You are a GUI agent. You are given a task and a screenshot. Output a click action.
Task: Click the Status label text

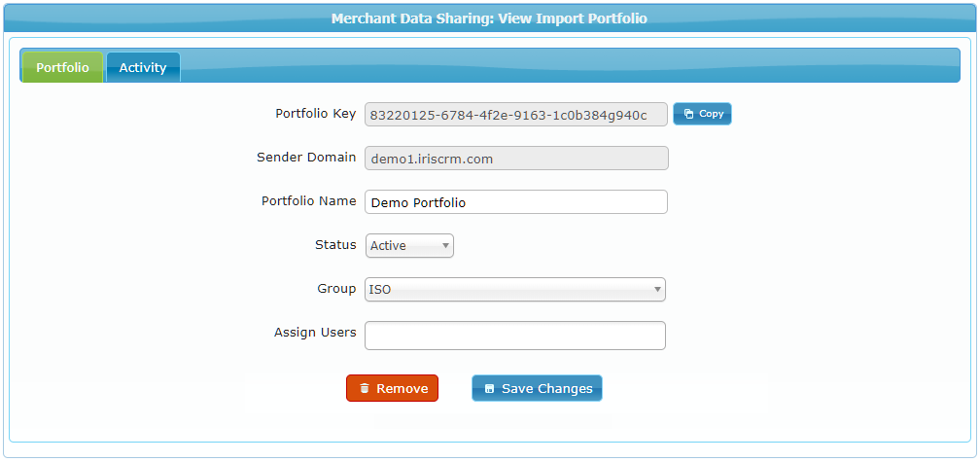[335, 245]
